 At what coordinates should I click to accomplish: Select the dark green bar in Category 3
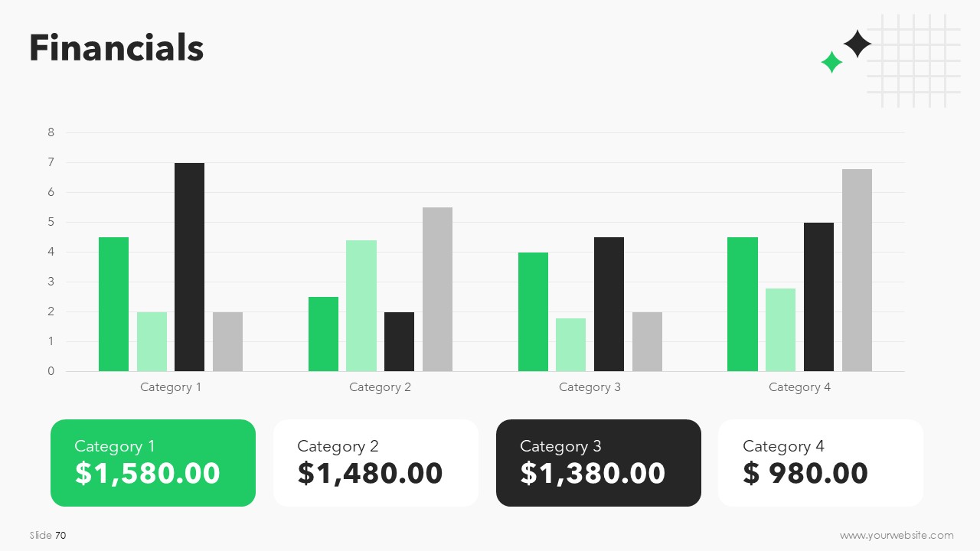click(x=533, y=312)
